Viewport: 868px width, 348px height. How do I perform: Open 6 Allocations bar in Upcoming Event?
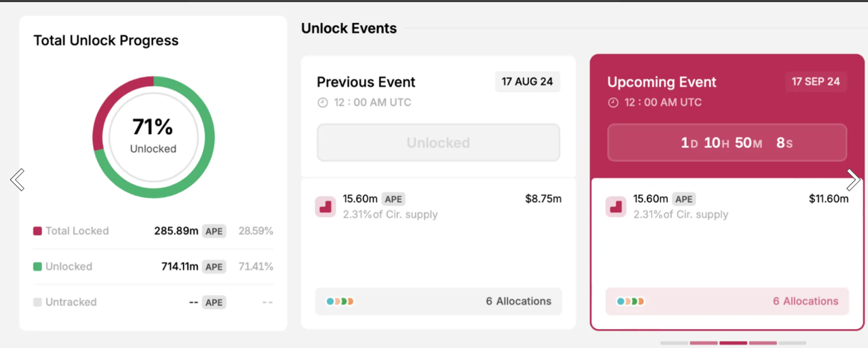[x=728, y=301]
